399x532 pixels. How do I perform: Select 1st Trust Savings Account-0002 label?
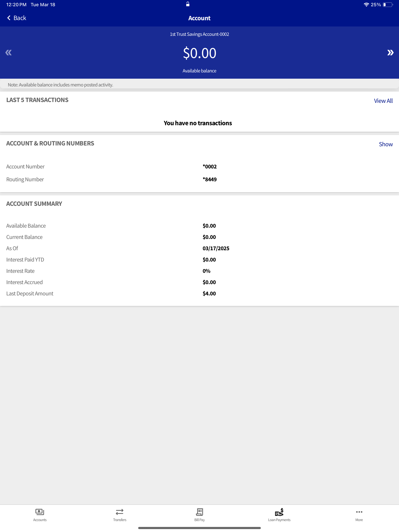(199, 34)
